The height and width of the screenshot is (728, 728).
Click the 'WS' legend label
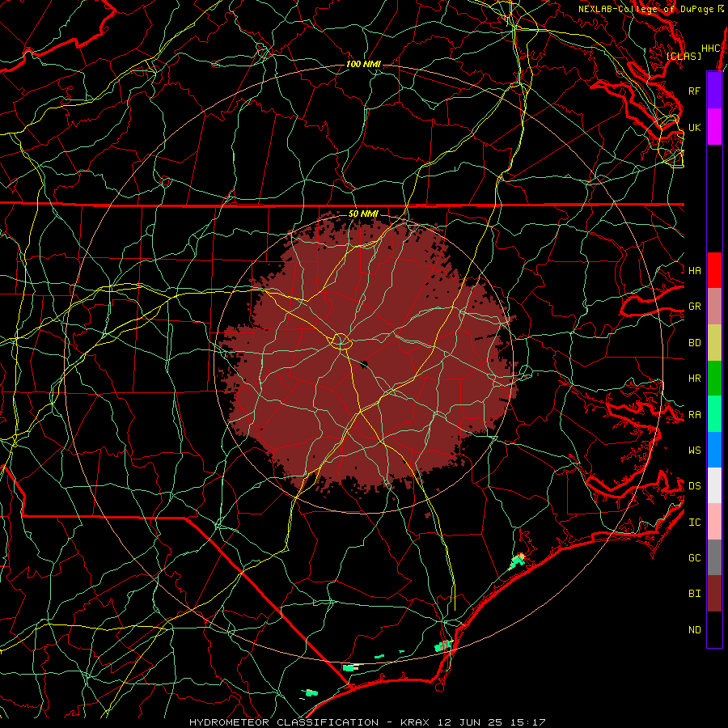[x=694, y=451]
